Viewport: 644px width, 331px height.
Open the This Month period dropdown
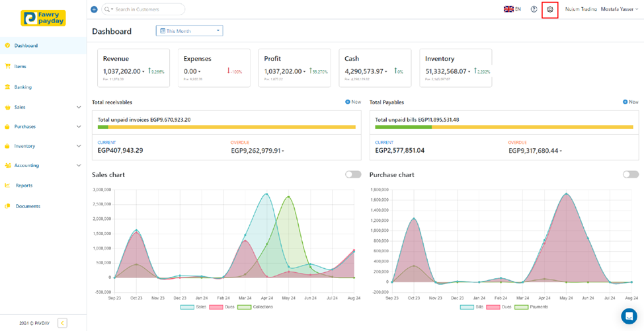[189, 31]
